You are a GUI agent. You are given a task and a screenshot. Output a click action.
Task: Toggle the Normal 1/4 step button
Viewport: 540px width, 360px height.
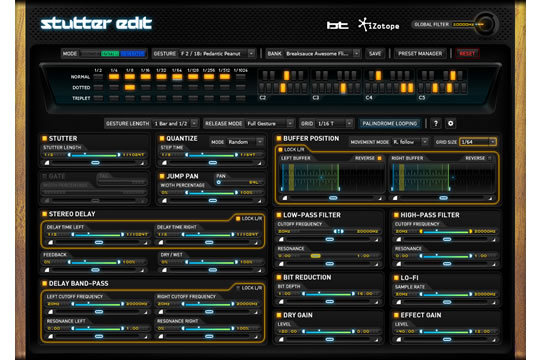point(114,77)
